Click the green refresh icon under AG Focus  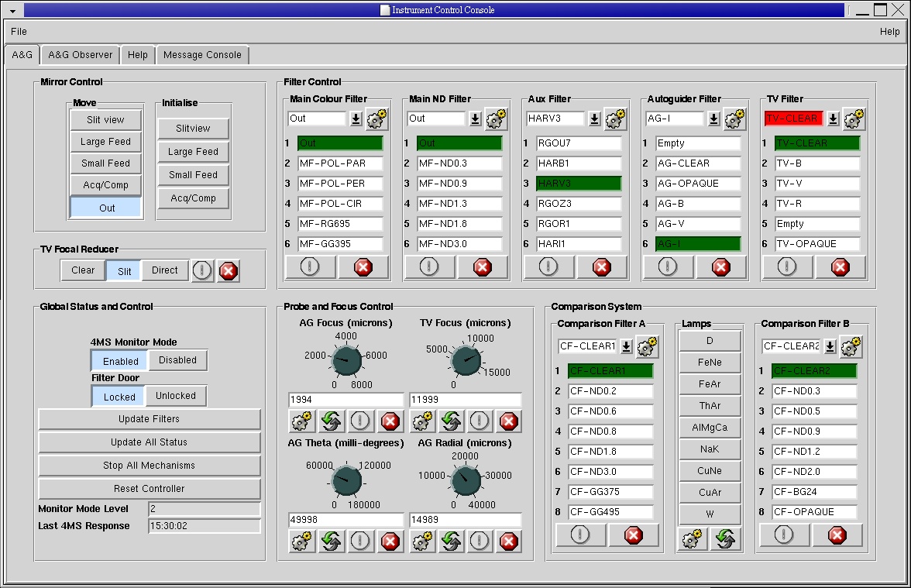332,421
